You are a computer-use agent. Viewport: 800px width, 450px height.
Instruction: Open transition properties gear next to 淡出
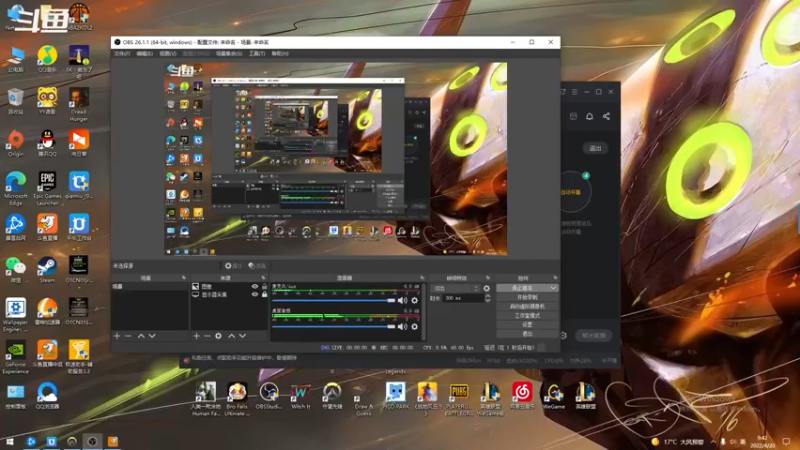tap(487, 288)
